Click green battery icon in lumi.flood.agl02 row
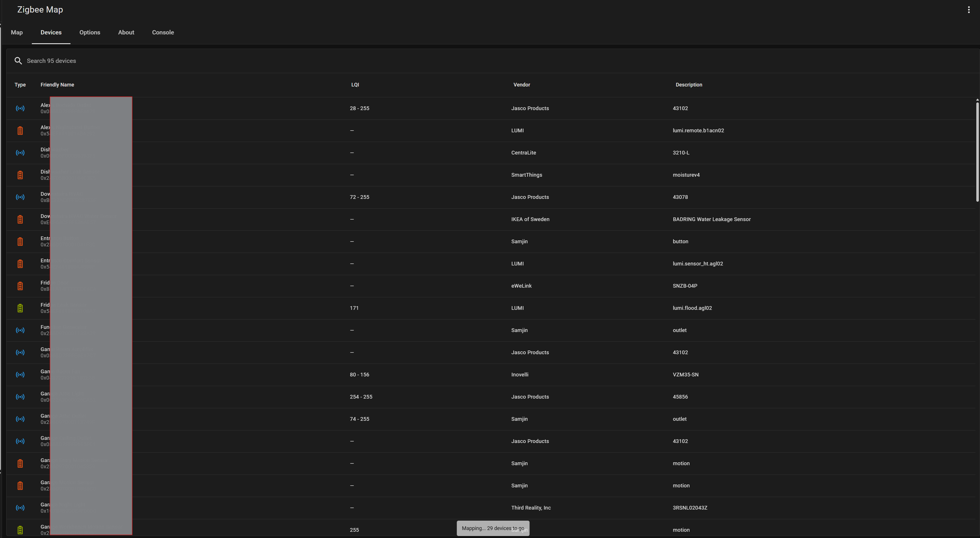 click(20, 308)
